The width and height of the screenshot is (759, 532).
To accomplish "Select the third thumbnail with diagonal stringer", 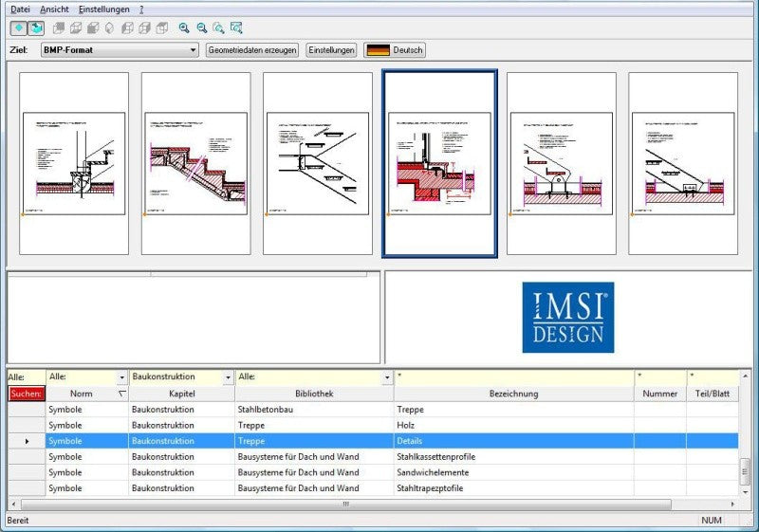I will pos(318,163).
